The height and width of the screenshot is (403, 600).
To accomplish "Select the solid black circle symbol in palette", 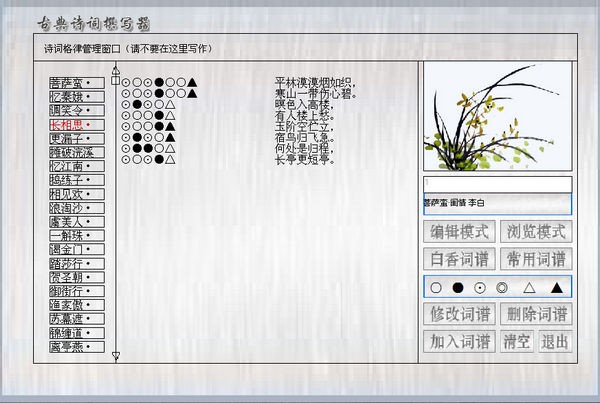I will click(458, 287).
